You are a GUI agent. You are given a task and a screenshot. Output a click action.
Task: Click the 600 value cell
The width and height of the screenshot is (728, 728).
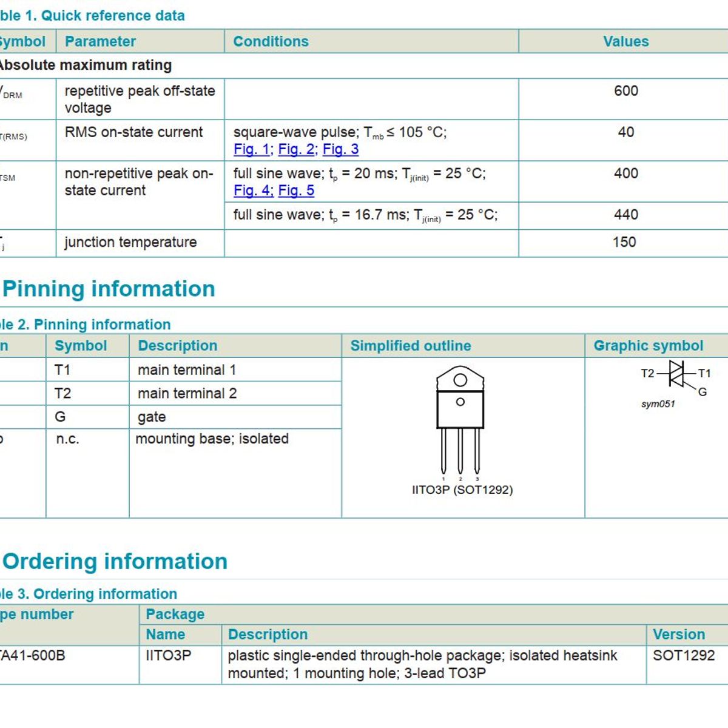pyautogui.click(x=625, y=91)
